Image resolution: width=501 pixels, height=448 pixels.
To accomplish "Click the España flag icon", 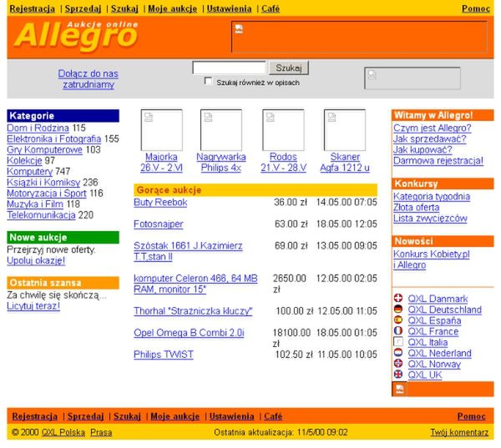I will coord(398,320).
